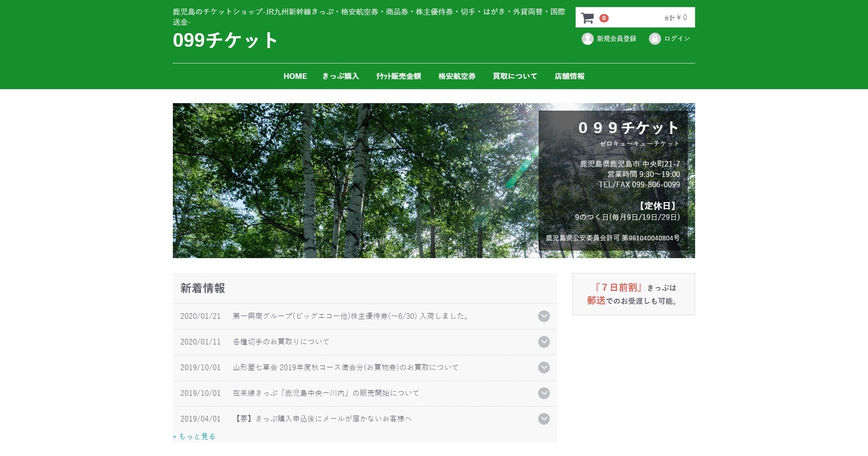The width and height of the screenshot is (868, 456).
Task: Click the 2019/10/01 date beside 山形屋七草会
Action: pyautogui.click(x=200, y=367)
